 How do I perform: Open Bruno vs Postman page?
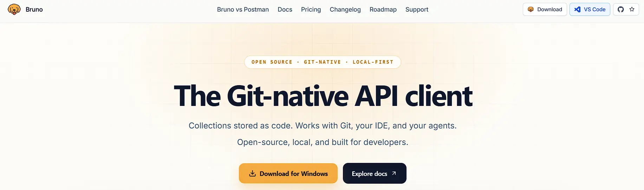243,9
